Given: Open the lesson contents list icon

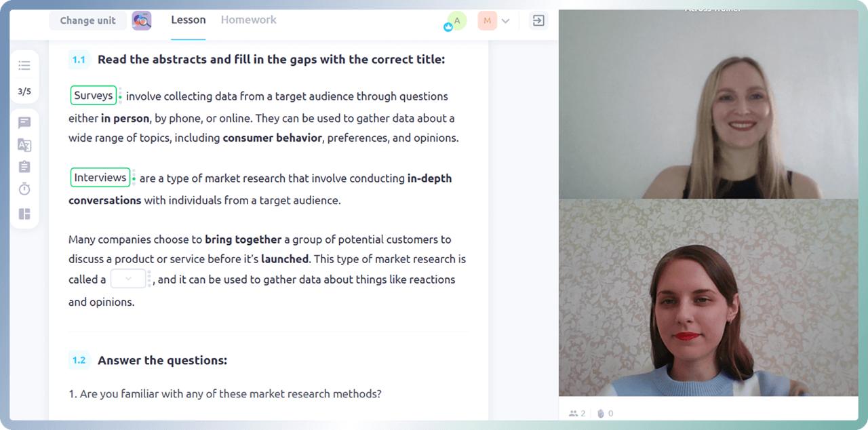Looking at the screenshot, I should pos(24,65).
